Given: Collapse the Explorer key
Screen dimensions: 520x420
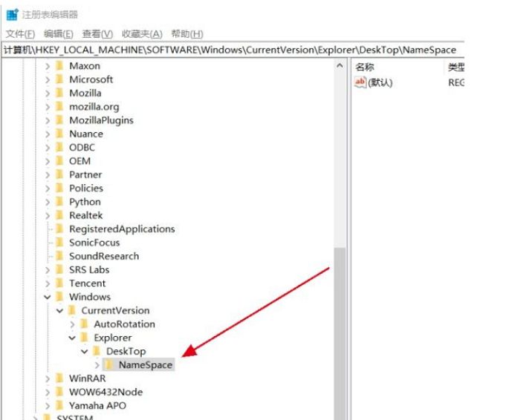Looking at the screenshot, I should [72, 338].
